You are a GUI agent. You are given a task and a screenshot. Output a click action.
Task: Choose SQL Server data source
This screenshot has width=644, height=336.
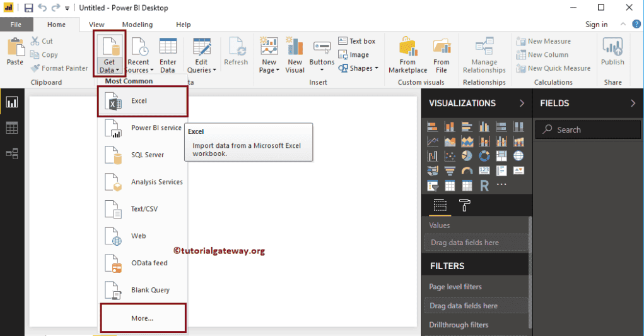coord(143,155)
